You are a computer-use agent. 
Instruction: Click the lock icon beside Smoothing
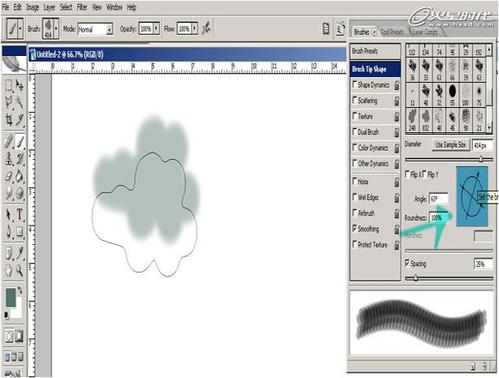pos(397,229)
